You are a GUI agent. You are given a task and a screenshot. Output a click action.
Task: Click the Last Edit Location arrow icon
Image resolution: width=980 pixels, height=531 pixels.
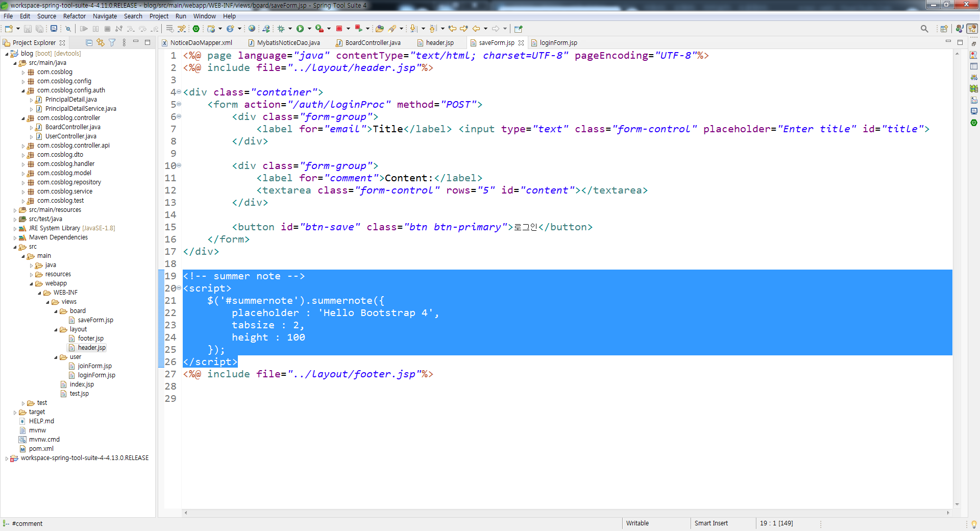pos(452,29)
